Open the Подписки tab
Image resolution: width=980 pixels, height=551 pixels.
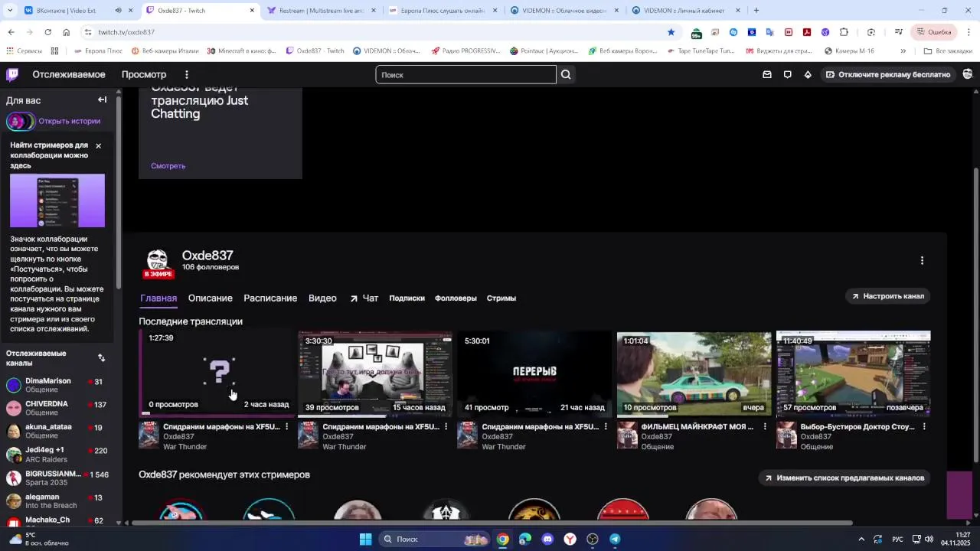(407, 298)
